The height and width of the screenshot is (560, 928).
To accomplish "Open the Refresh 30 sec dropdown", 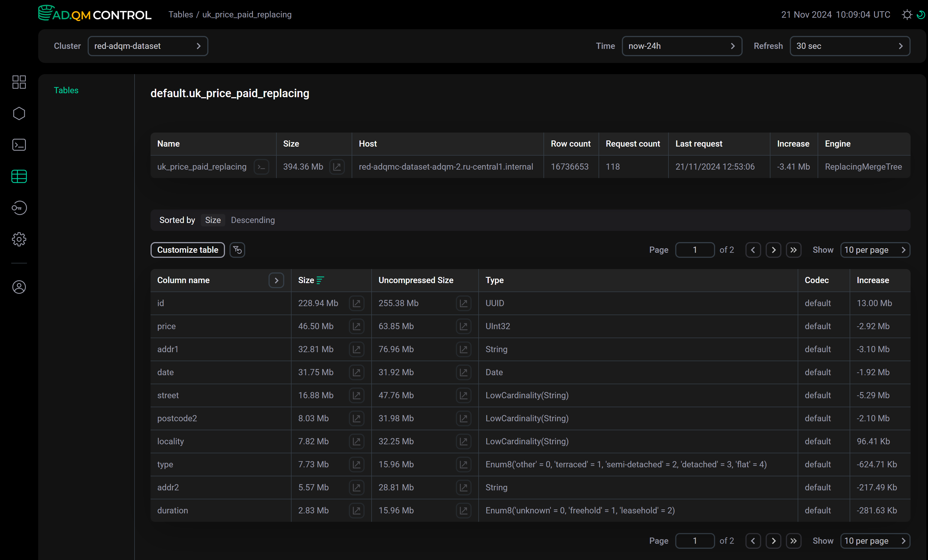I will [850, 46].
